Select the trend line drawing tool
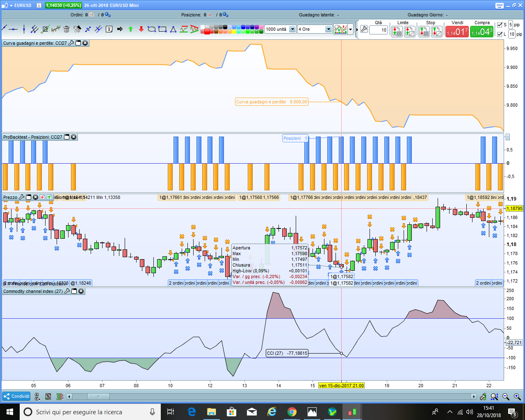Viewport: 525px width, 420px height. tap(5, 29)
